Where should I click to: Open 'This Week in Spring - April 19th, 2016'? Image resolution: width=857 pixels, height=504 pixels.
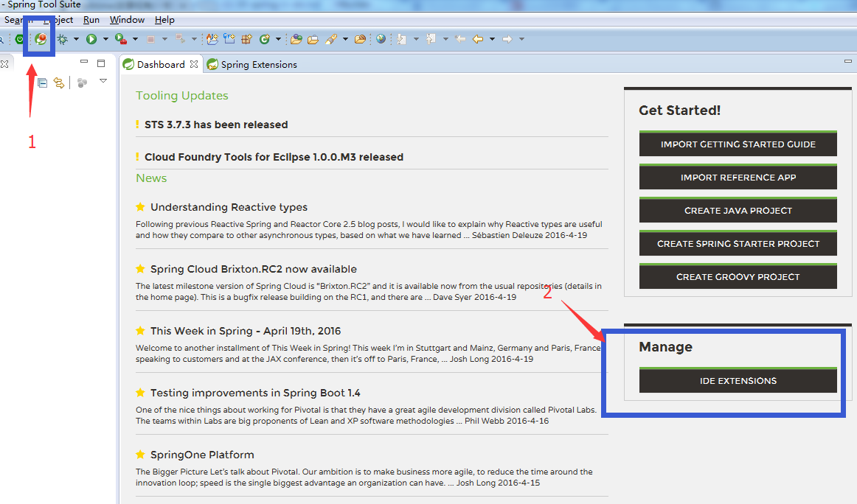(246, 331)
